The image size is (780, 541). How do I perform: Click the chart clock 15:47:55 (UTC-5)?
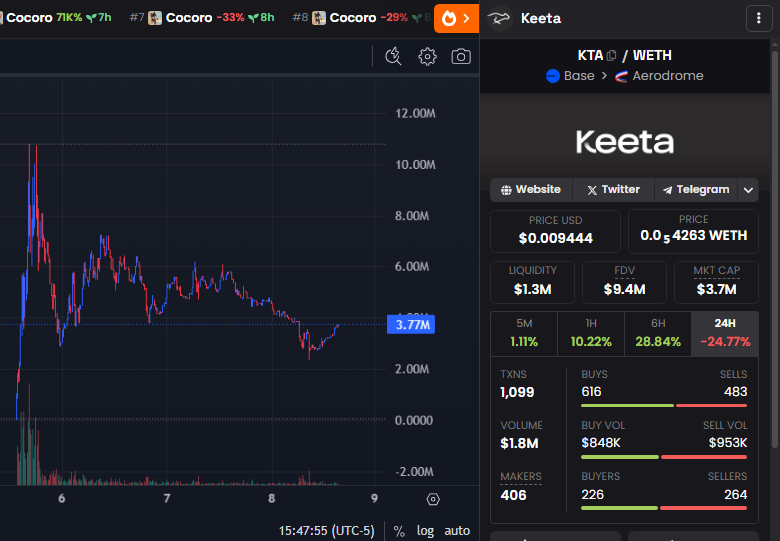click(x=326, y=531)
